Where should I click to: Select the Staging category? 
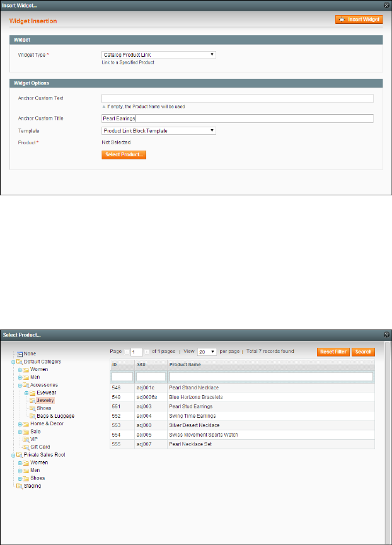32,486
